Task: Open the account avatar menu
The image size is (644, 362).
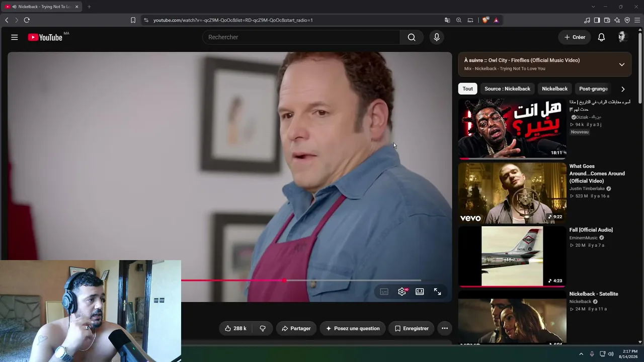Action: 622,37
